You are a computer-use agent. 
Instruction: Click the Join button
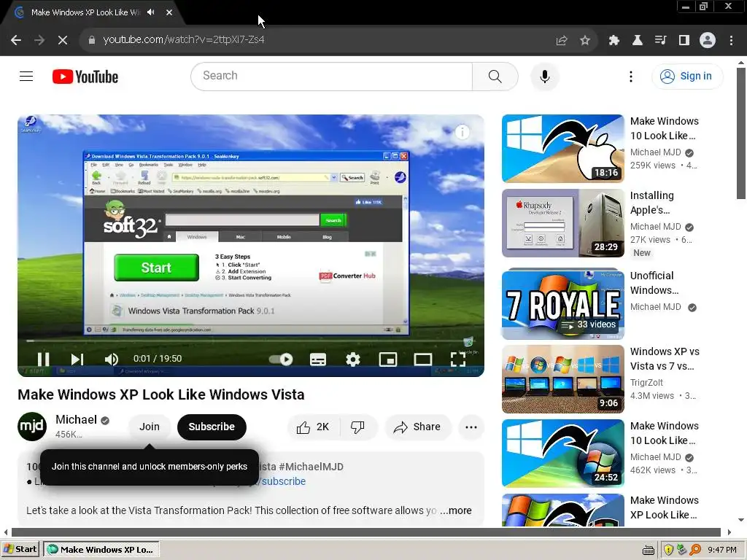pos(149,427)
